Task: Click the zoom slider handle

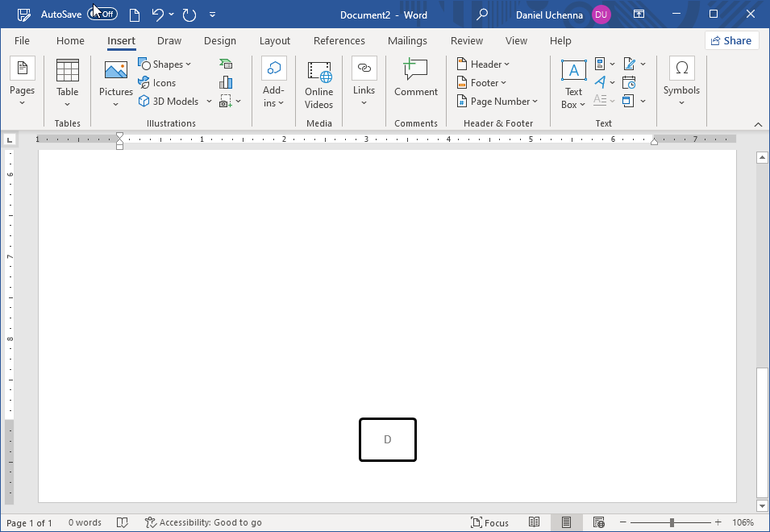Action: point(672,522)
